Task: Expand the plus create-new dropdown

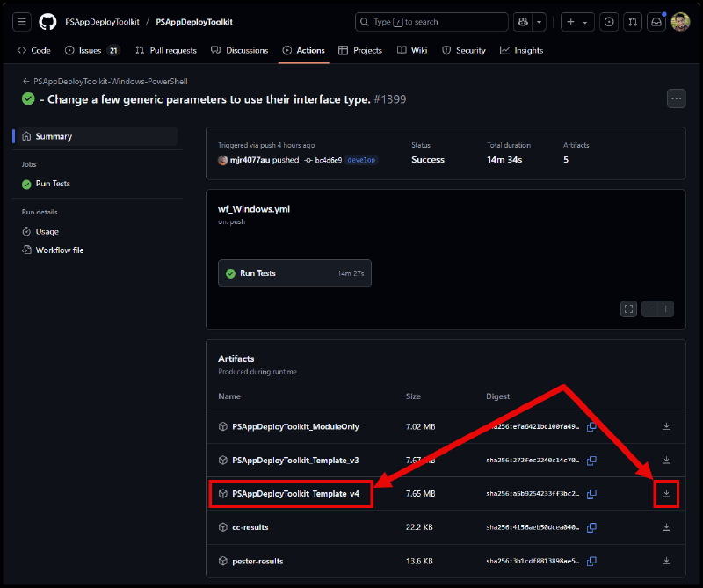Action: [x=577, y=22]
